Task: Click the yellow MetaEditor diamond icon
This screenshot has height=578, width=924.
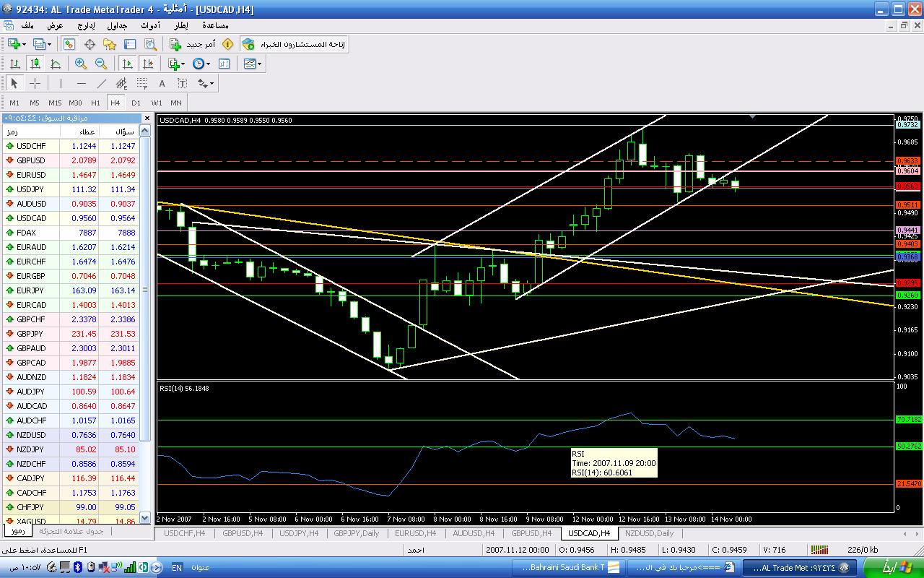Action: coord(228,44)
